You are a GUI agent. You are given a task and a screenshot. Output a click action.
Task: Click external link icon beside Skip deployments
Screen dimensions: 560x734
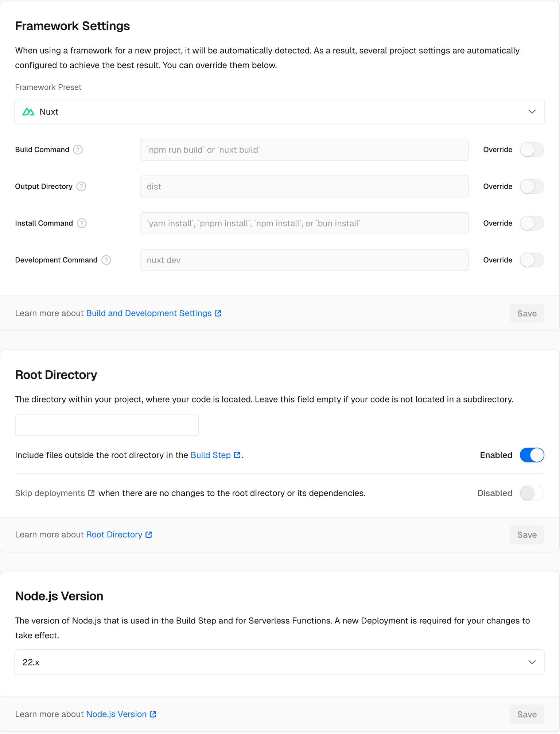[x=92, y=493]
